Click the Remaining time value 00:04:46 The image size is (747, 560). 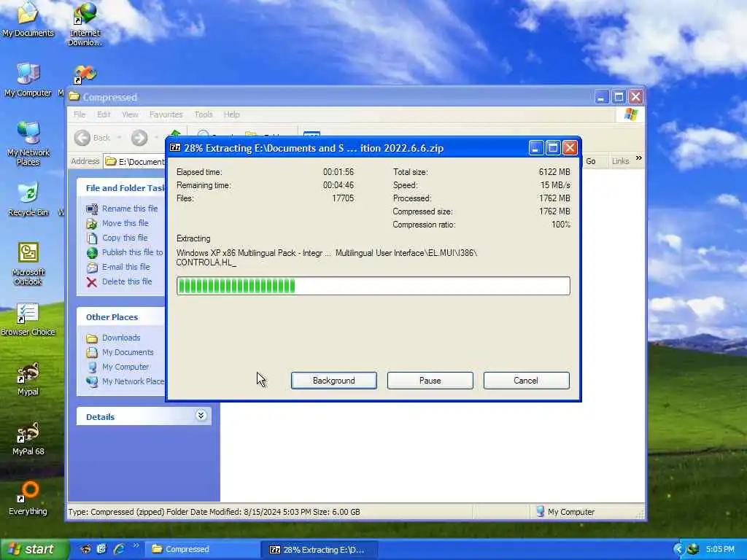tap(338, 185)
